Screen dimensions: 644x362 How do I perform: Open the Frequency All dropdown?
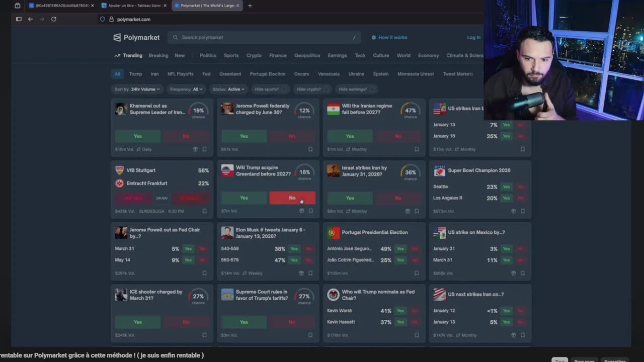click(x=186, y=89)
